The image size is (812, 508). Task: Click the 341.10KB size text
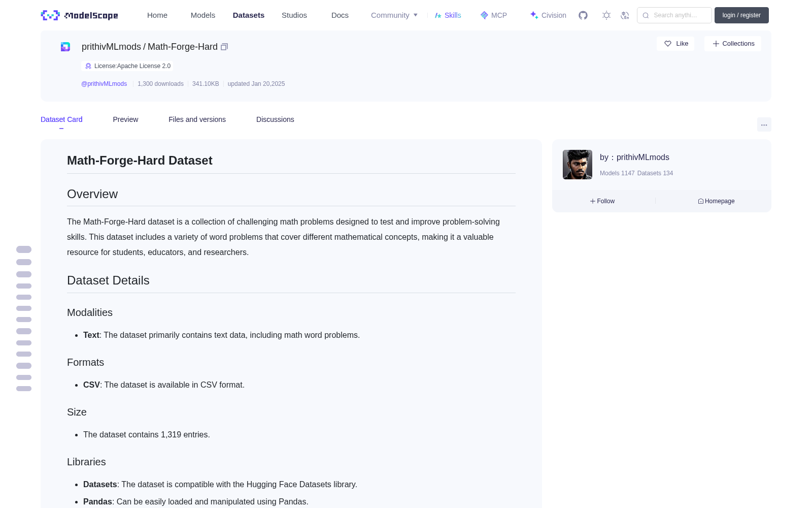click(206, 84)
